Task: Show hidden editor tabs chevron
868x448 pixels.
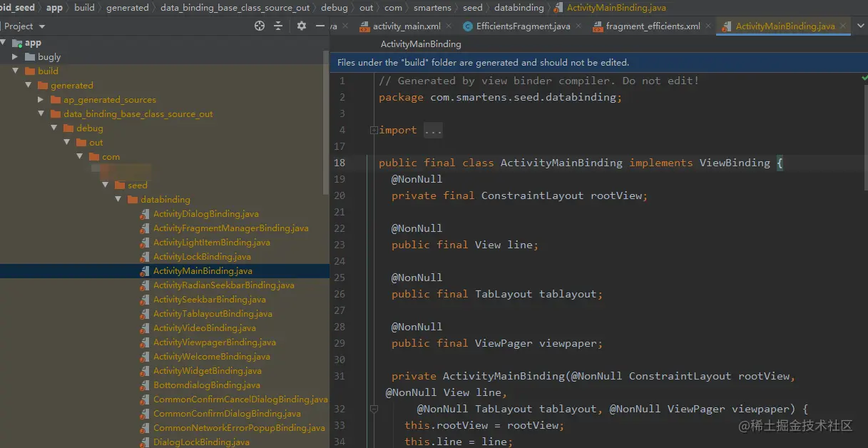Action: [862, 26]
